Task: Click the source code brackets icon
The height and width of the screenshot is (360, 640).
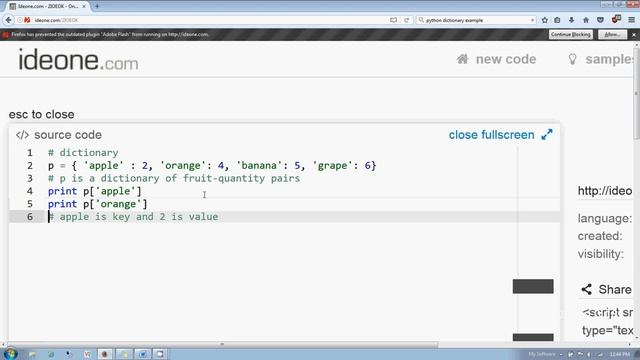Action: [22, 135]
